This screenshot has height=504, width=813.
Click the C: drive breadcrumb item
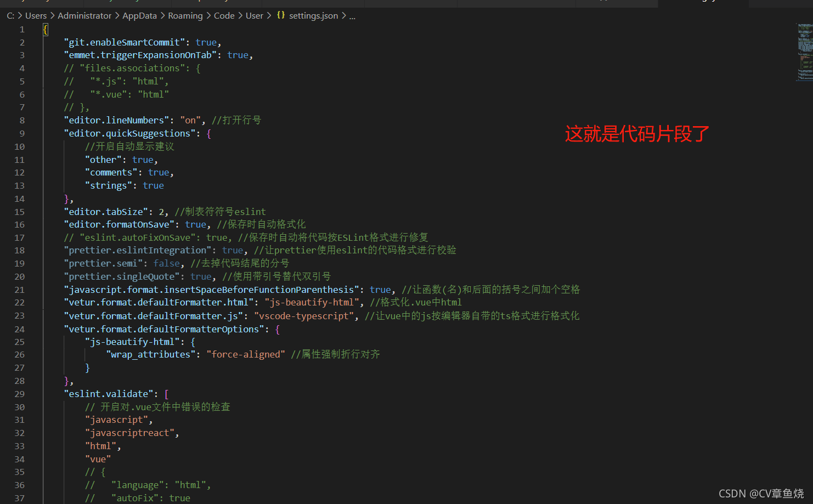(x=10, y=15)
